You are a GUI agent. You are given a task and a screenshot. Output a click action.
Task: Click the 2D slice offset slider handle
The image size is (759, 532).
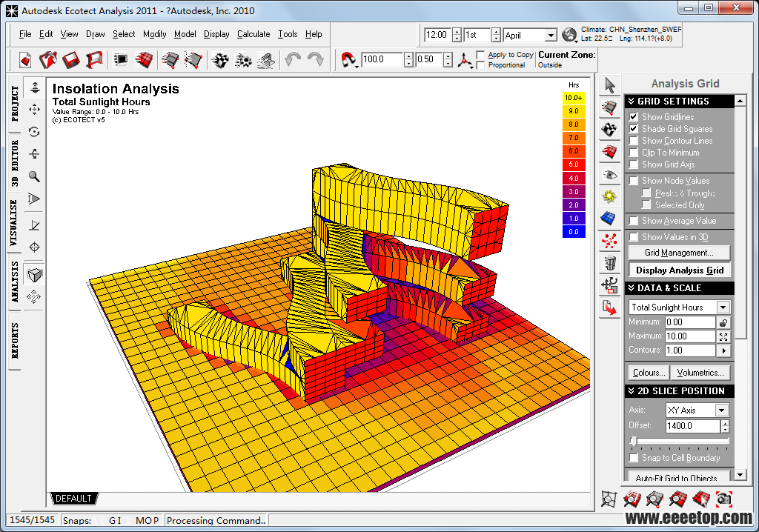(634, 441)
